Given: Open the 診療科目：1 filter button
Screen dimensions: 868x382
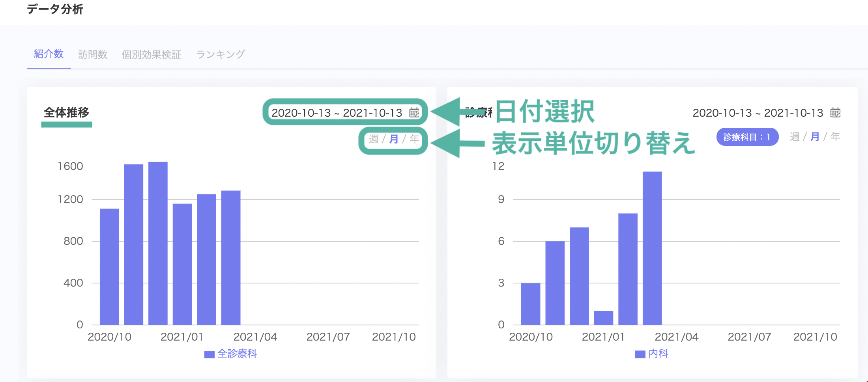Looking at the screenshot, I should [747, 137].
